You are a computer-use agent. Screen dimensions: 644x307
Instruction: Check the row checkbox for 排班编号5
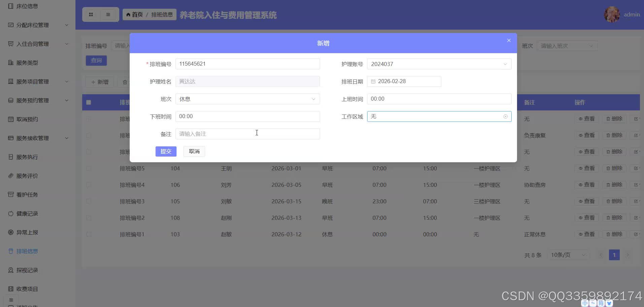click(89, 168)
